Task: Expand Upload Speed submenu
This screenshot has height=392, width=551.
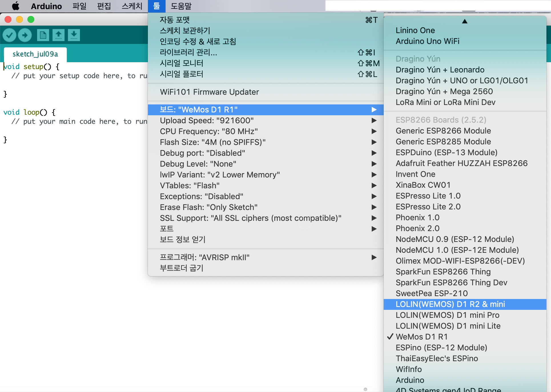Action: [266, 120]
